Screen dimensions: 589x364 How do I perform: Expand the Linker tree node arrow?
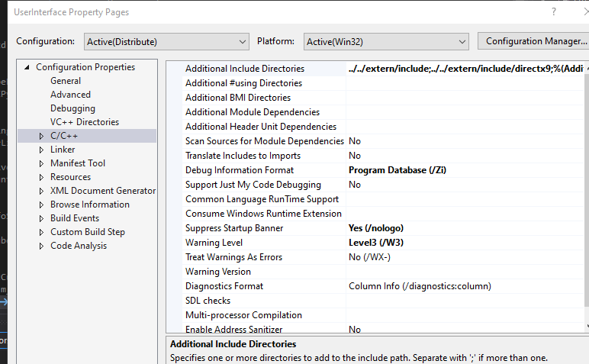[41, 150]
